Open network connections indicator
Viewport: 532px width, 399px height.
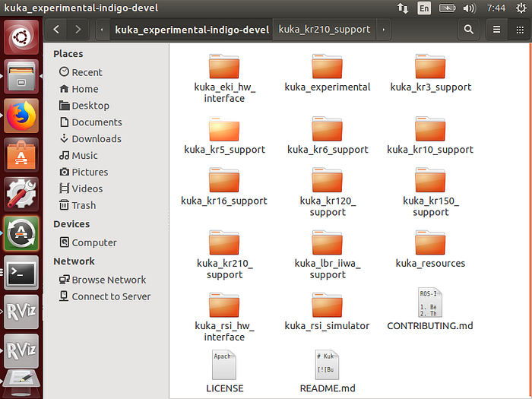pos(403,8)
